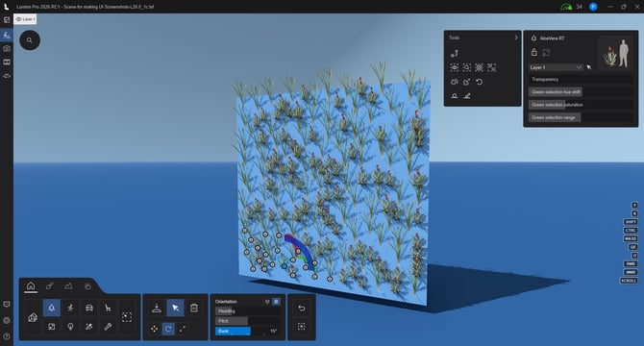Image resolution: width=644 pixels, height=346 pixels.
Task: Open the help icon in left sidebar
Action: [x=7, y=336]
